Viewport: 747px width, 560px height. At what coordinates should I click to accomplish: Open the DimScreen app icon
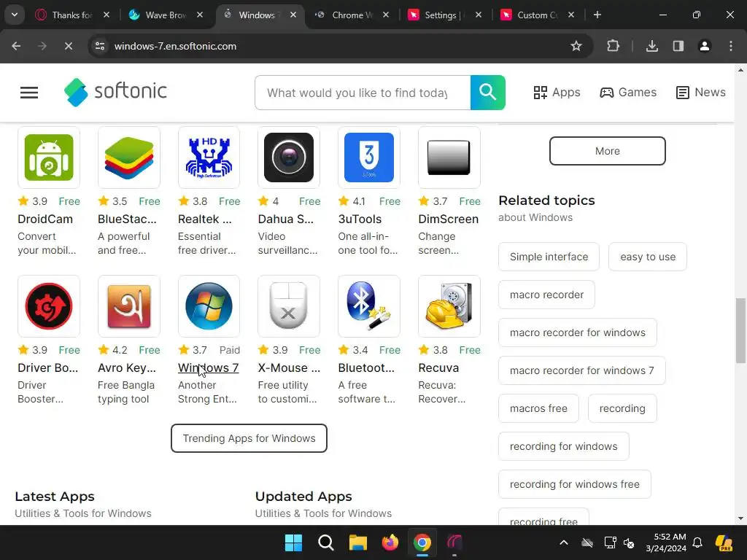tap(449, 157)
